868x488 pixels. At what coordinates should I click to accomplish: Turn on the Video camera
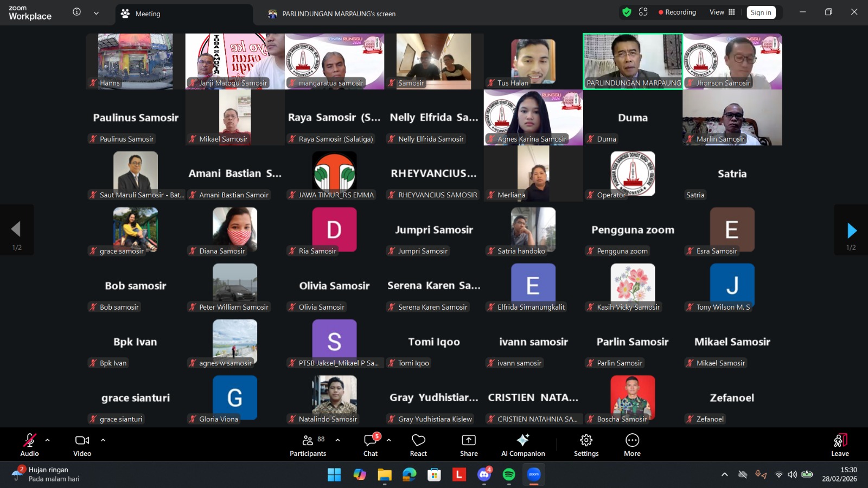(x=82, y=445)
